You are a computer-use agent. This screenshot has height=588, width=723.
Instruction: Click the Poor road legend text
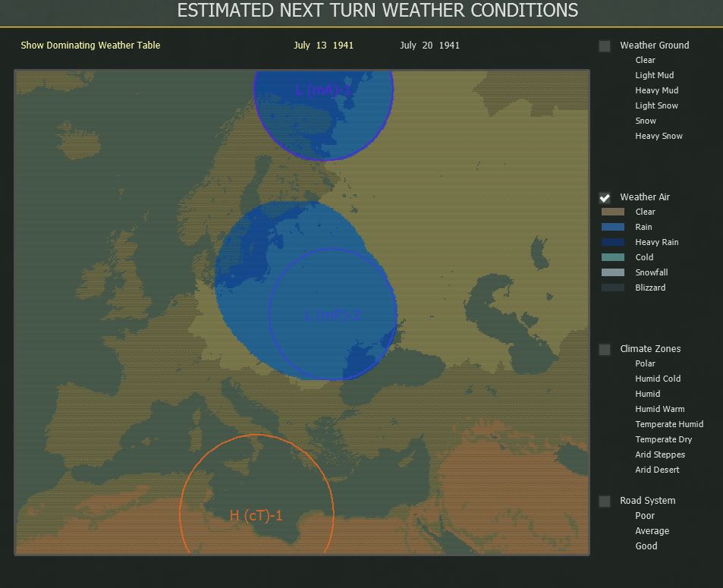645,516
